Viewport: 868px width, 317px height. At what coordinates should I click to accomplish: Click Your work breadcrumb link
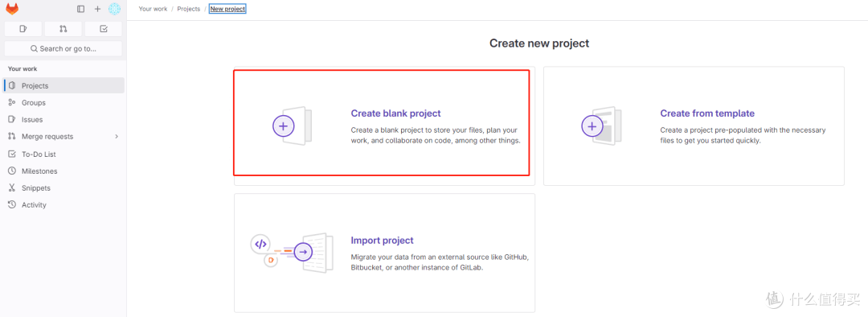coord(153,9)
